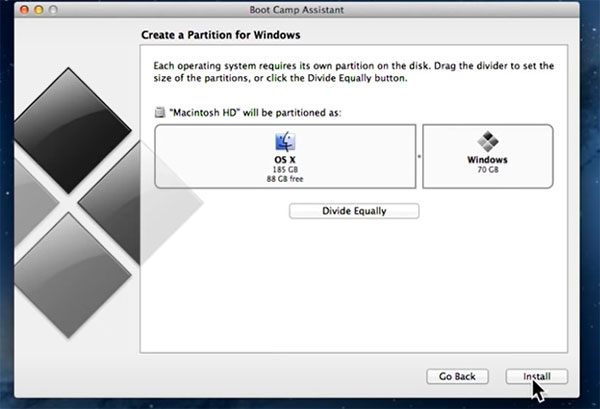The width and height of the screenshot is (600, 409).
Task: Click the red close window button
Action: tap(24, 10)
